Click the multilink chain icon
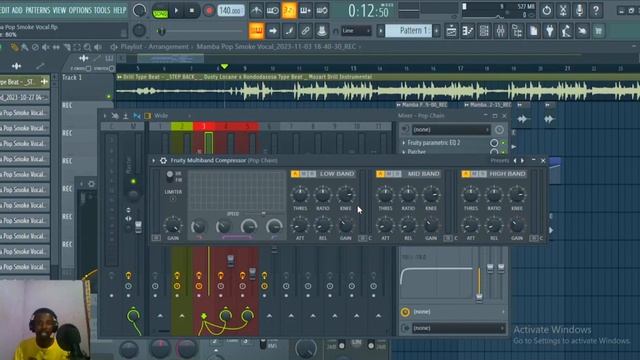The image size is (640, 360). 305,31
